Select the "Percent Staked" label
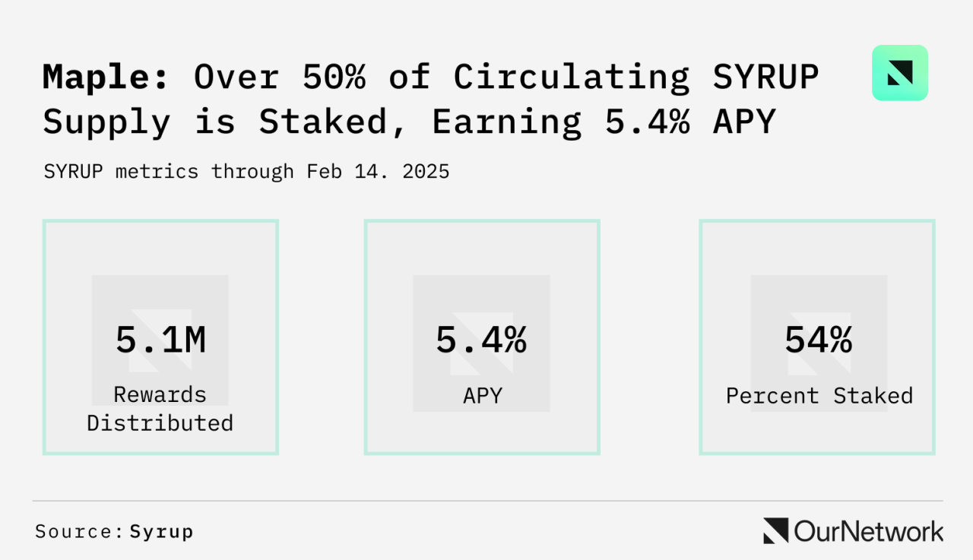 click(x=819, y=396)
